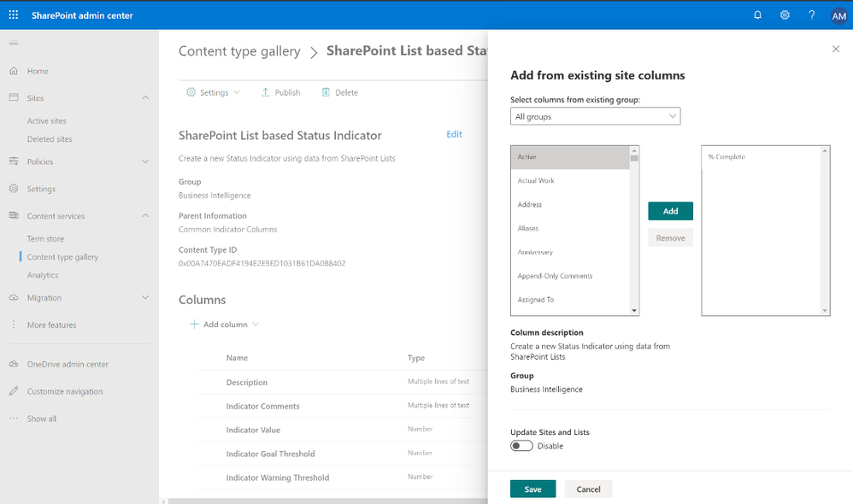Click the horizontal scrollbar left arrow
The height and width of the screenshot is (504, 853).
(164, 501)
